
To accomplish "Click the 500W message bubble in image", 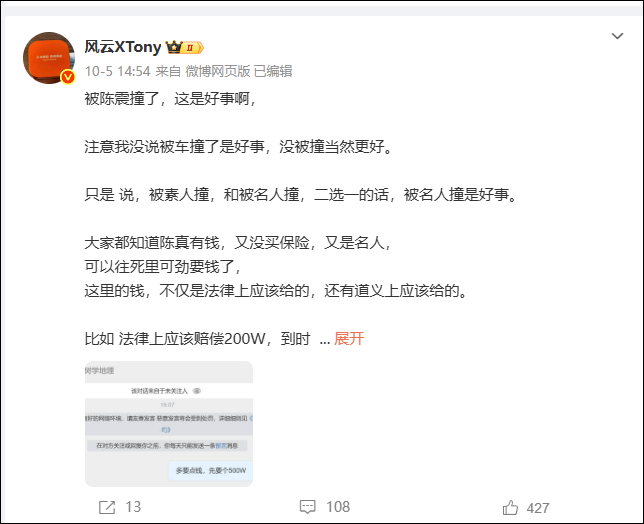I will click(x=211, y=470).
